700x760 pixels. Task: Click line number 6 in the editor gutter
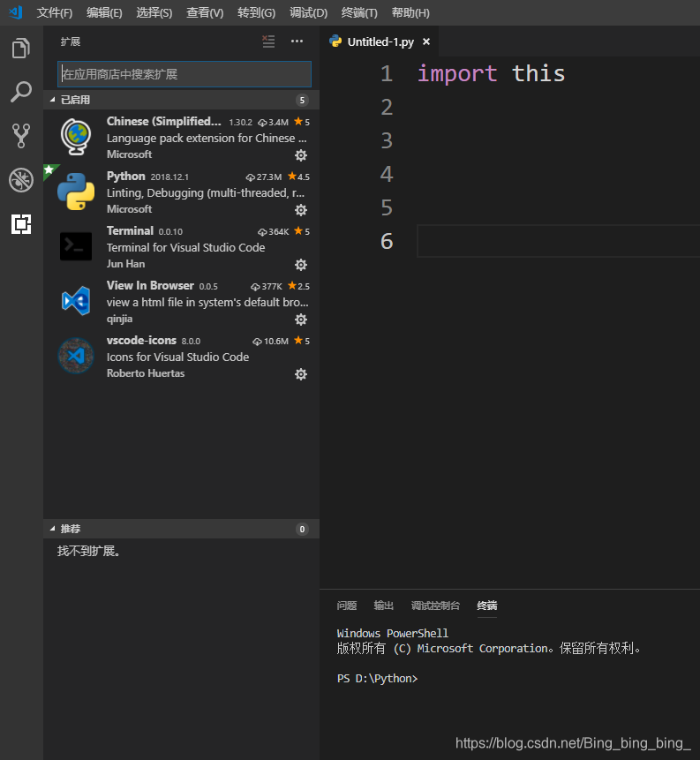coord(387,241)
